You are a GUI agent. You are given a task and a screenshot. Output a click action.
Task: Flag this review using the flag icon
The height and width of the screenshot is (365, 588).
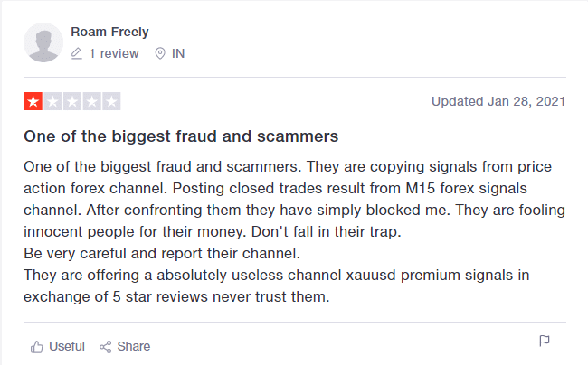point(545,341)
